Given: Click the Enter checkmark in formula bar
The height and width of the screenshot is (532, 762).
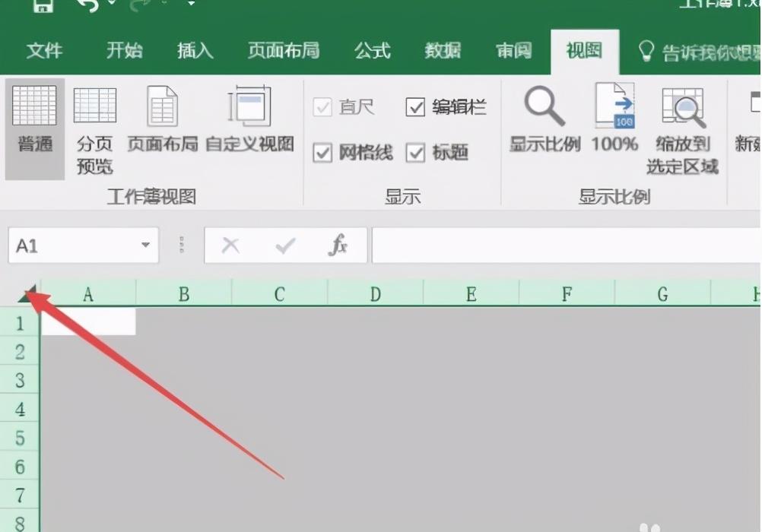Looking at the screenshot, I should point(285,245).
